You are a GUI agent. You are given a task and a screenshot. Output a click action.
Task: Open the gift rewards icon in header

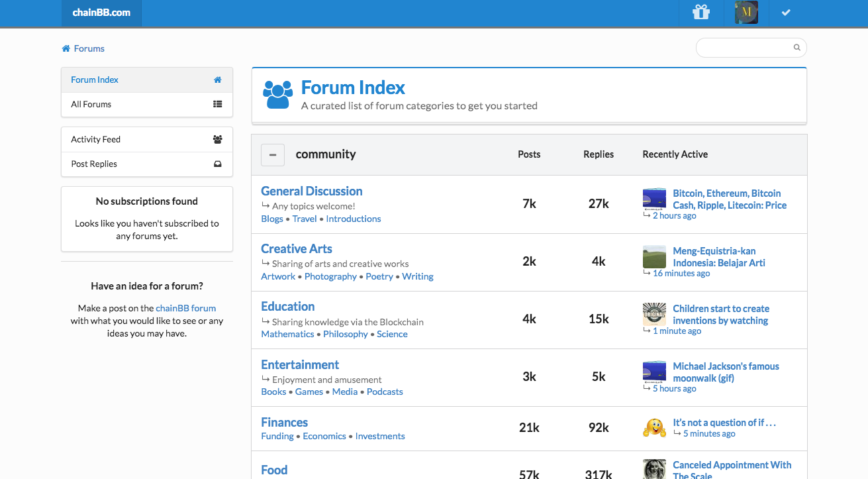point(701,13)
